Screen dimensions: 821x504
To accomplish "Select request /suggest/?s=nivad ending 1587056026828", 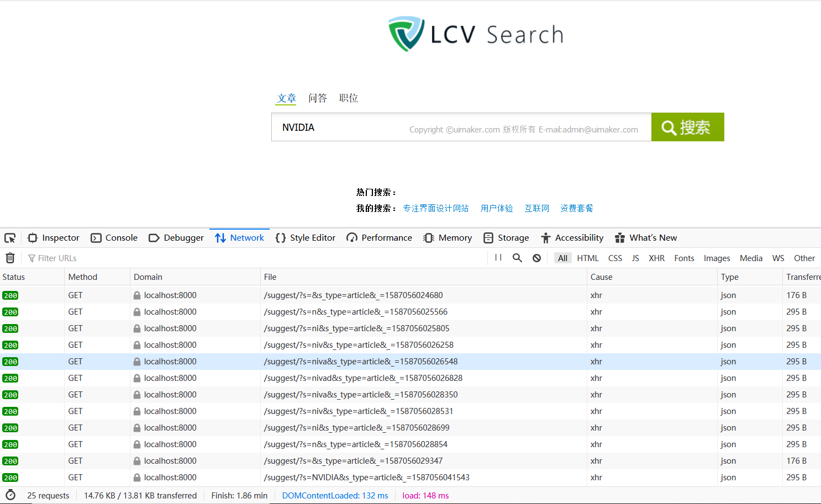I will pos(410,378).
